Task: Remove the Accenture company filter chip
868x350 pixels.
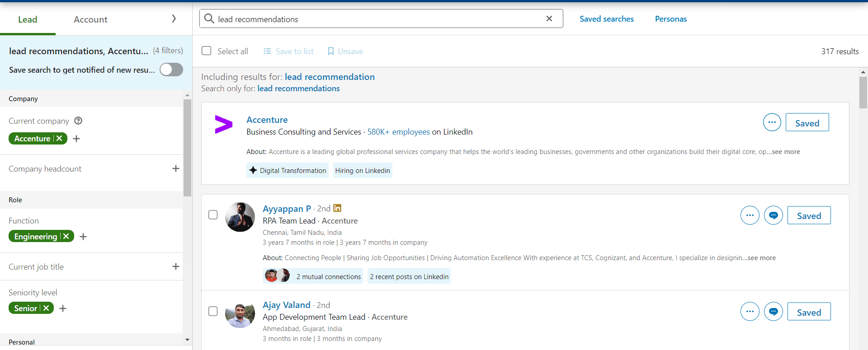Action: point(59,139)
